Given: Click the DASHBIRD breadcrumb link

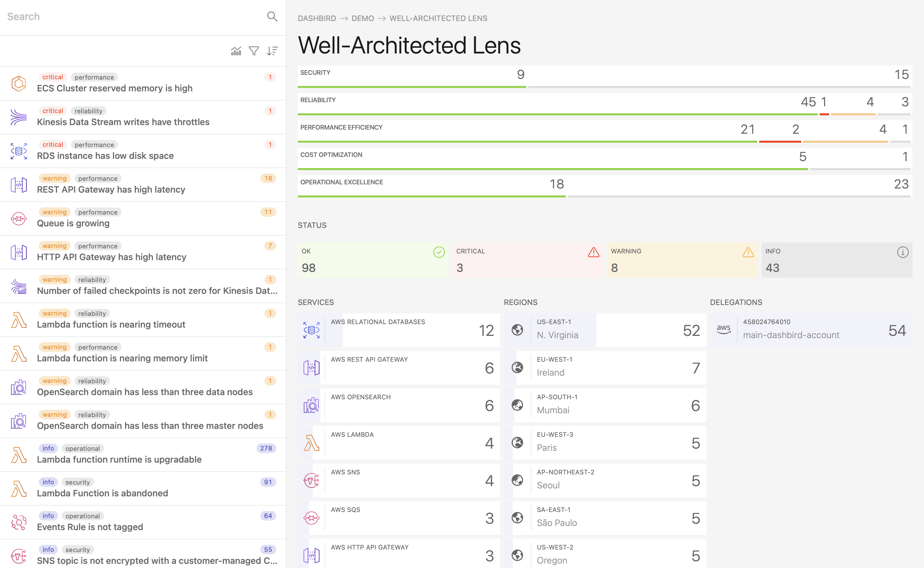Looking at the screenshot, I should coord(317,18).
